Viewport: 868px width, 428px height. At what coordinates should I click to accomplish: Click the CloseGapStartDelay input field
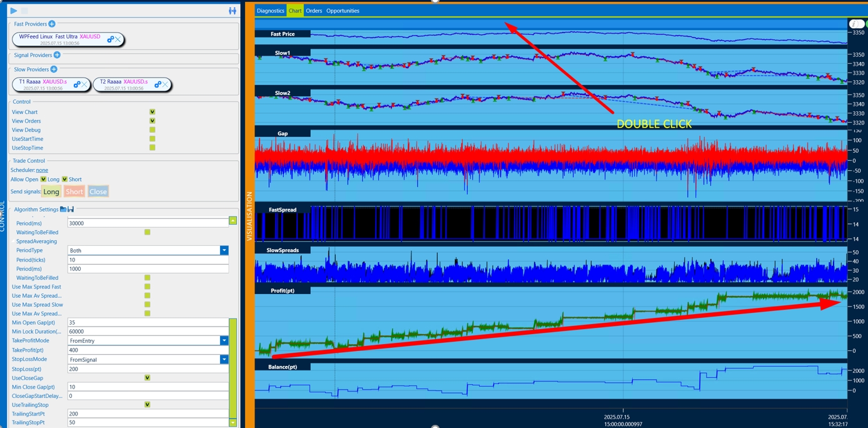click(148, 396)
